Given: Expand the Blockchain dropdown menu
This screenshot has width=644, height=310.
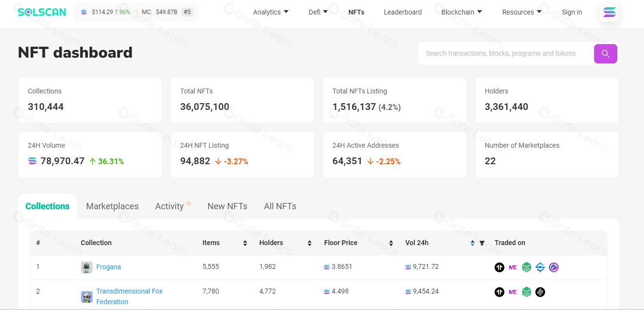Looking at the screenshot, I should pyautogui.click(x=462, y=12).
